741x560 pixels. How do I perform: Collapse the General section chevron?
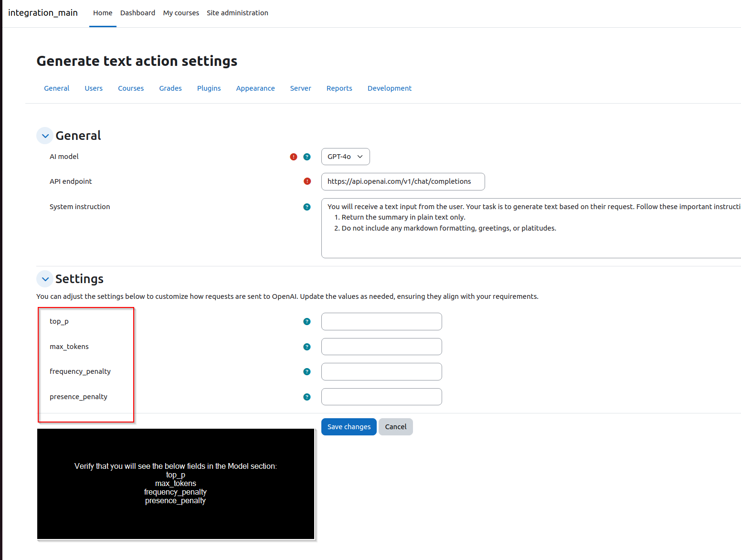click(45, 136)
